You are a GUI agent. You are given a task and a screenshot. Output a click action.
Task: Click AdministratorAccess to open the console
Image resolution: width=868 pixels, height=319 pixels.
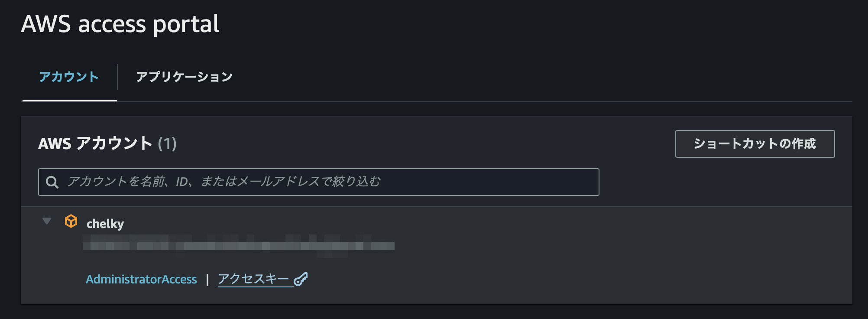[141, 280]
